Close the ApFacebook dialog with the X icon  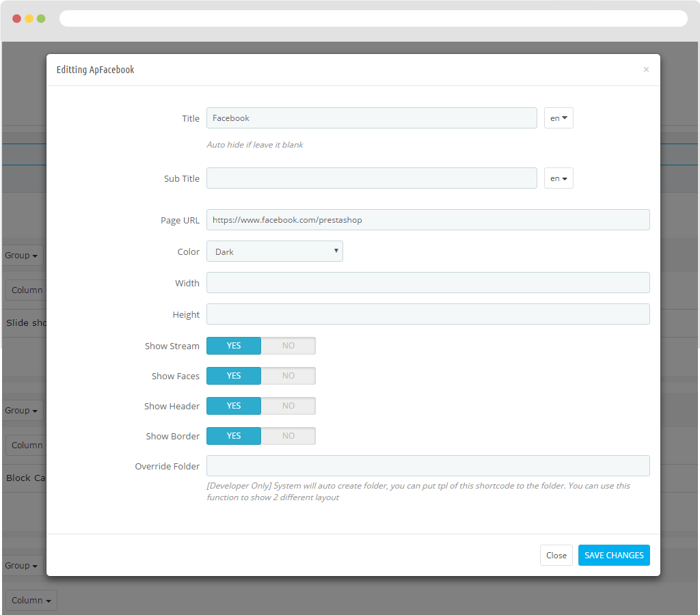pos(645,69)
